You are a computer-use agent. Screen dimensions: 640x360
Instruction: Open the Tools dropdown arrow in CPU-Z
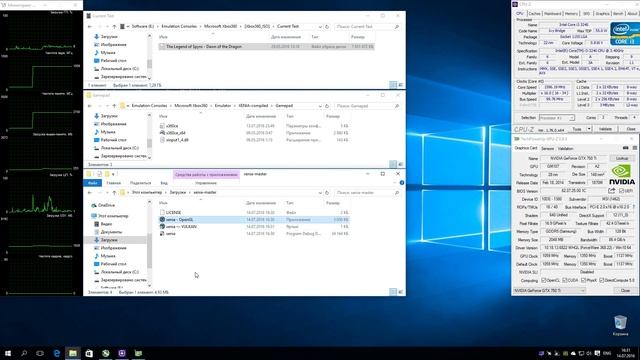tap(589, 129)
